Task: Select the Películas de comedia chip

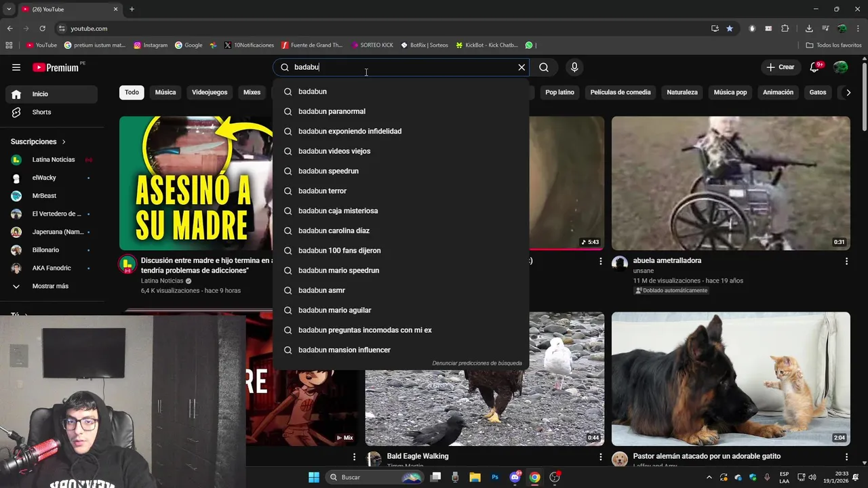Action: 620,92
